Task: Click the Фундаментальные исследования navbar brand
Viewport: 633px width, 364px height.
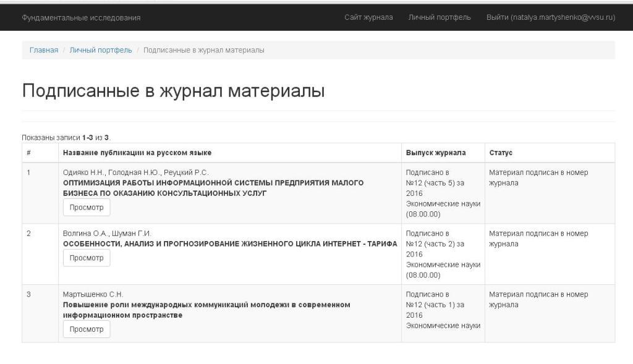Action: 81,17
